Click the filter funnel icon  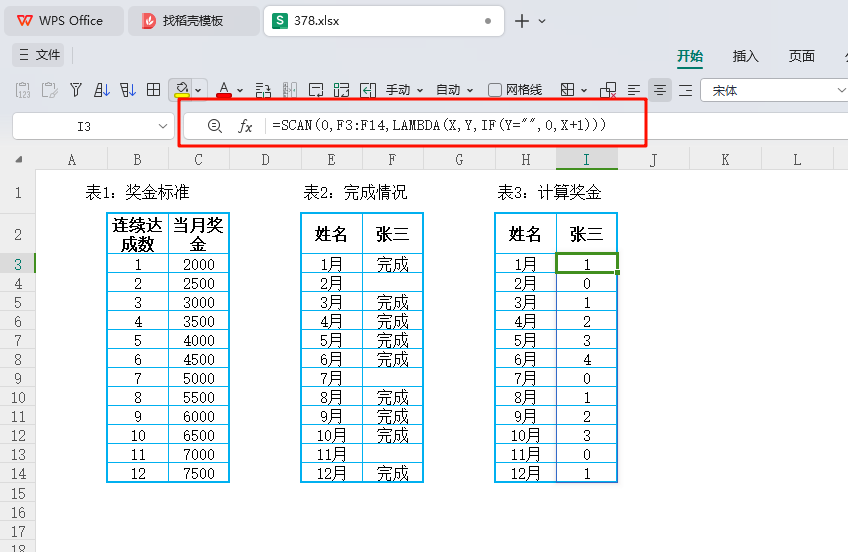76,90
